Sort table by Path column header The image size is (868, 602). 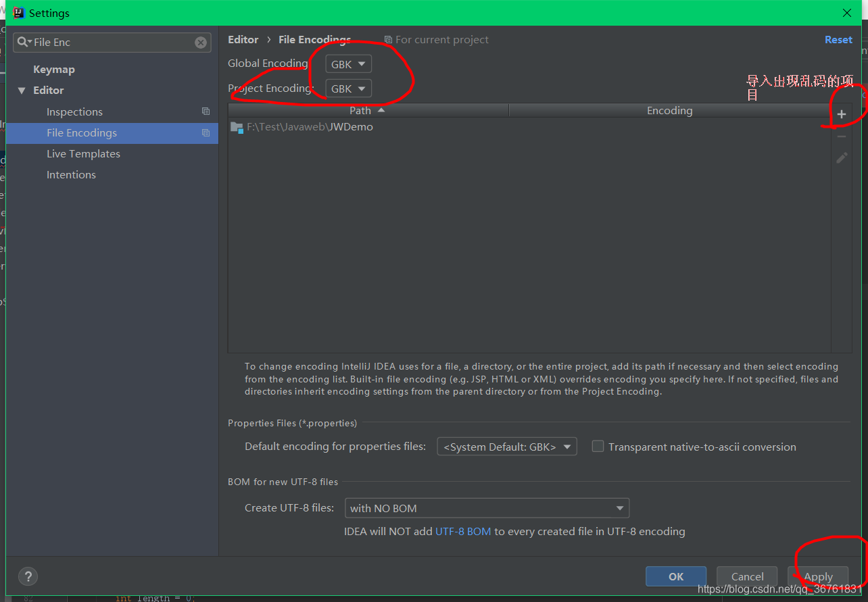(368, 110)
